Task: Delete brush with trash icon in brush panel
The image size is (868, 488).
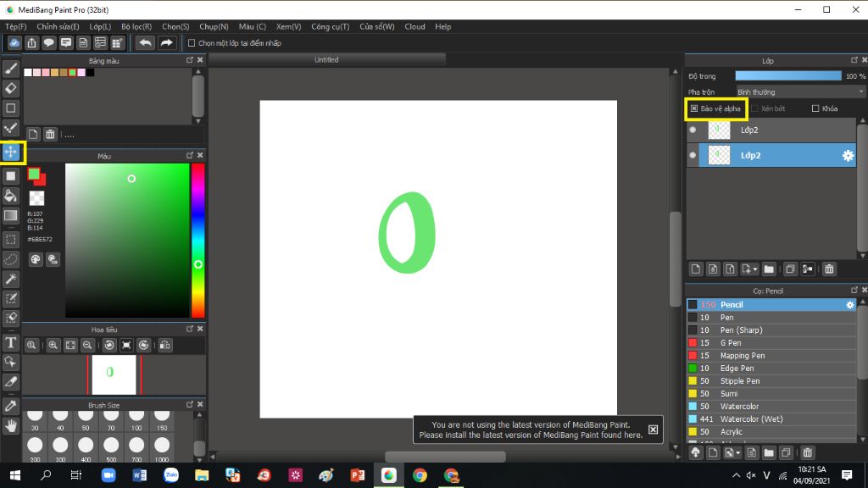Action: [808, 453]
